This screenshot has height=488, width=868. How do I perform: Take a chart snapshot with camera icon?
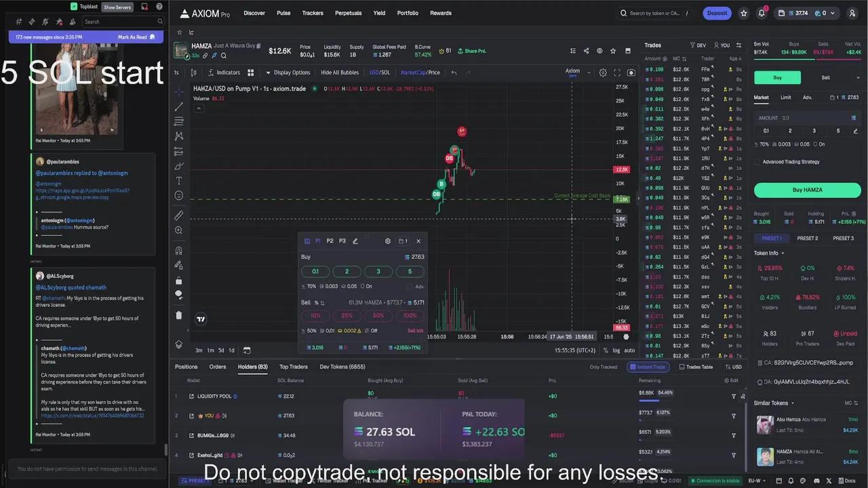click(631, 73)
